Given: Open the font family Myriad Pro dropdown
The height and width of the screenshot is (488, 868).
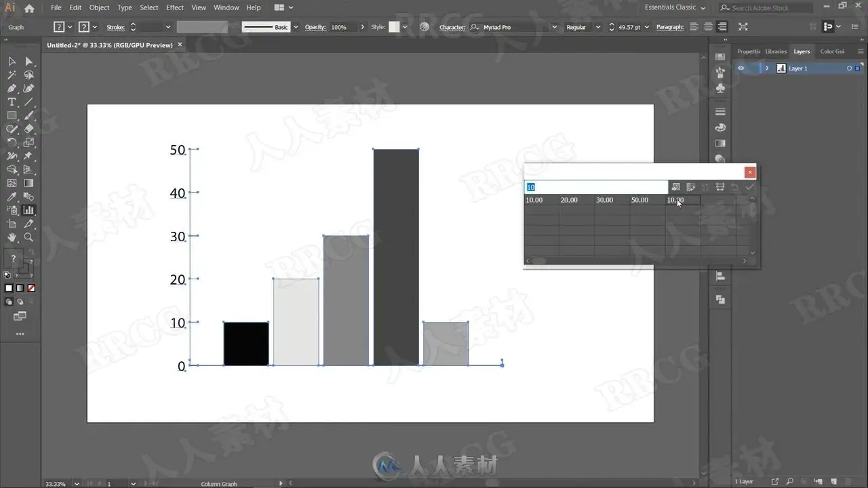Looking at the screenshot, I should [554, 27].
